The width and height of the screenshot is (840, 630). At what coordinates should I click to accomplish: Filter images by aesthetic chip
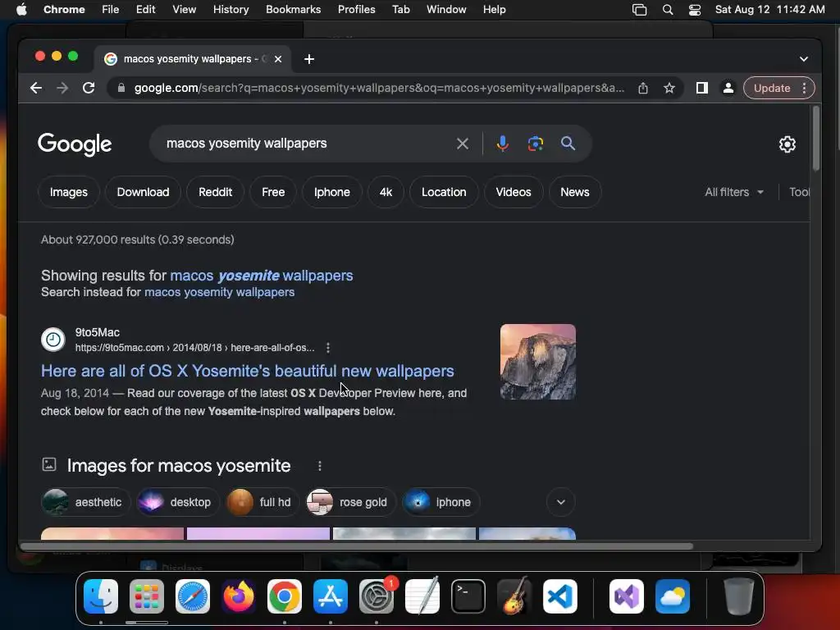(85, 502)
